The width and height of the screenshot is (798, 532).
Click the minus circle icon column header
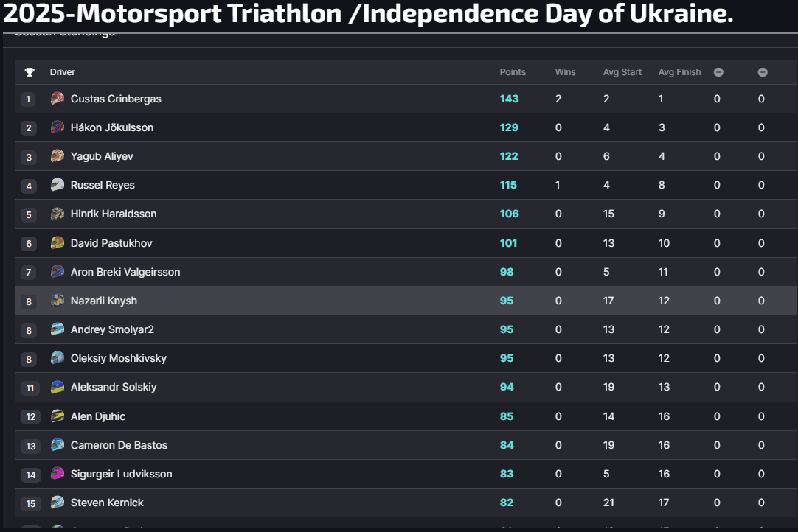click(718, 72)
